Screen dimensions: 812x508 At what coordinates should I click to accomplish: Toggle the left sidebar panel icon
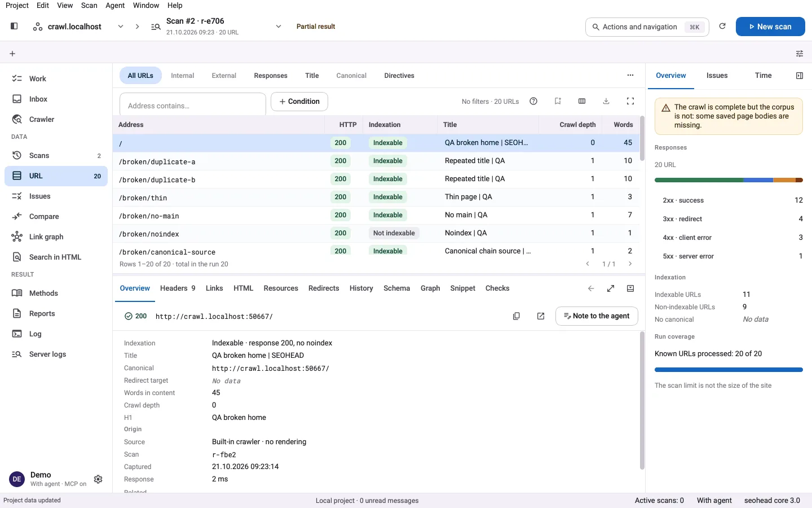click(14, 26)
